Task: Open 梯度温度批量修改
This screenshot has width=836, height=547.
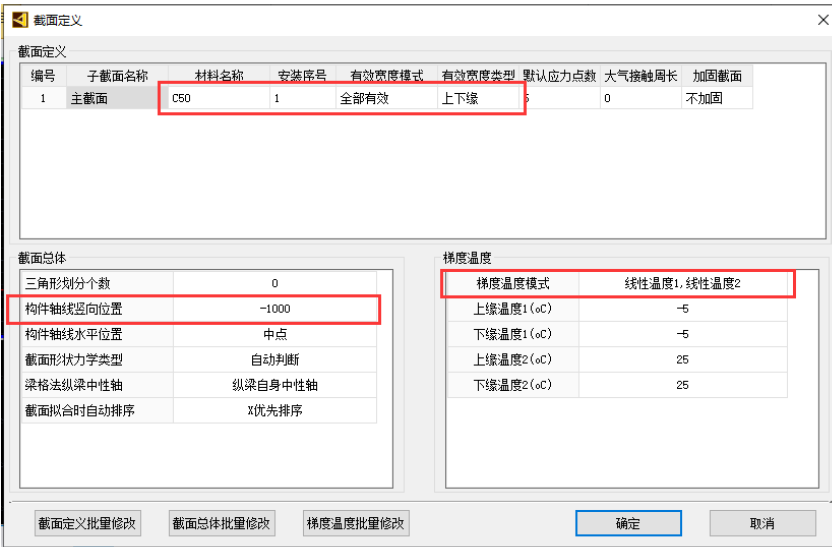Action: pos(356,523)
